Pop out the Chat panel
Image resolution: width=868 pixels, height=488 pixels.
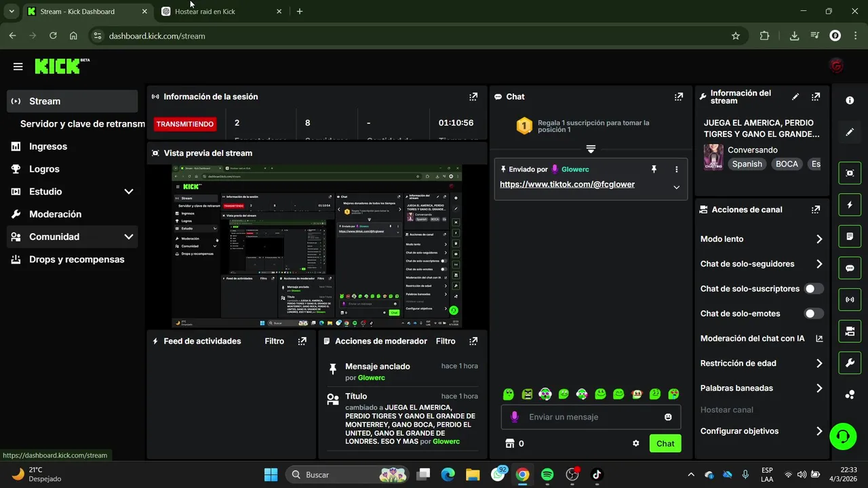678,97
